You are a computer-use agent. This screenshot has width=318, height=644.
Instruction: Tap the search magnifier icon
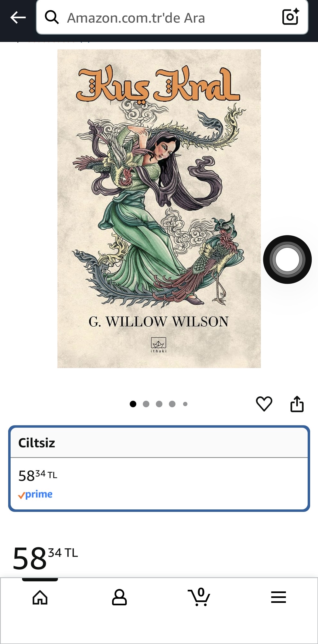[52, 17]
